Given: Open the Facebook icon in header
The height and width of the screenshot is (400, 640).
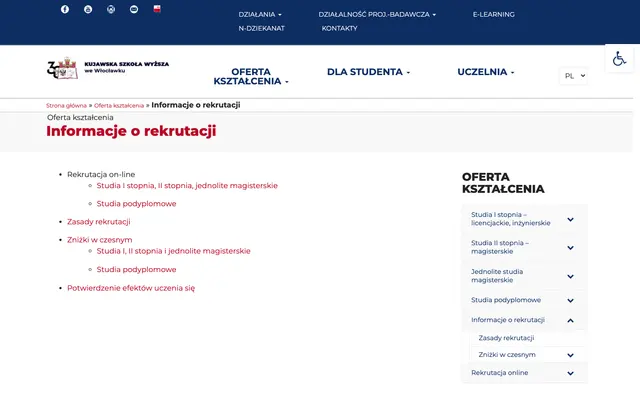Looking at the screenshot, I should 65,9.
